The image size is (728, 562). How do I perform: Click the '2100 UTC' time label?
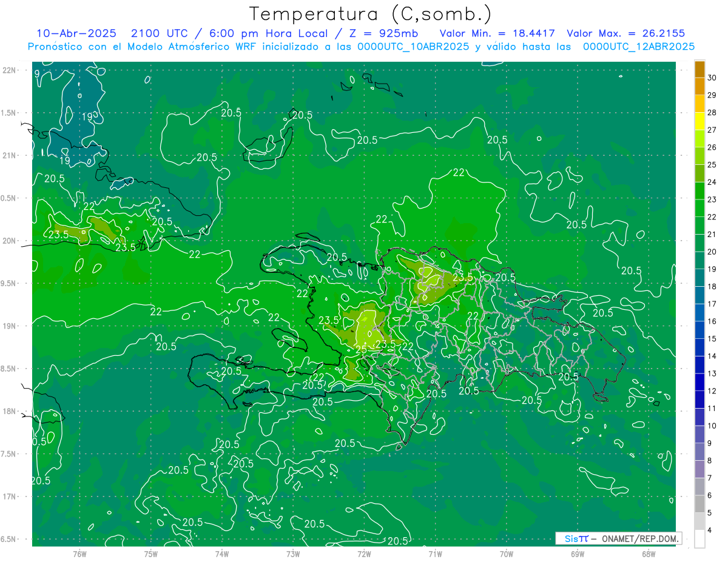coord(161,33)
